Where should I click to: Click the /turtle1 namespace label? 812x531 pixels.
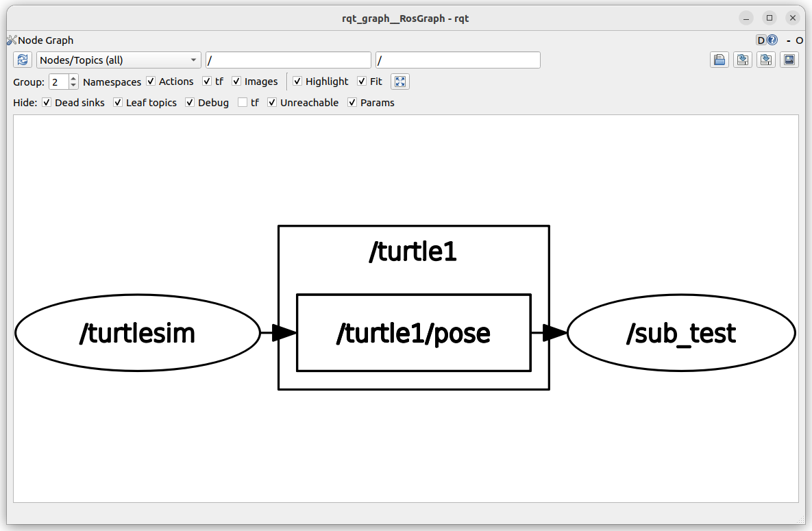coord(413,251)
